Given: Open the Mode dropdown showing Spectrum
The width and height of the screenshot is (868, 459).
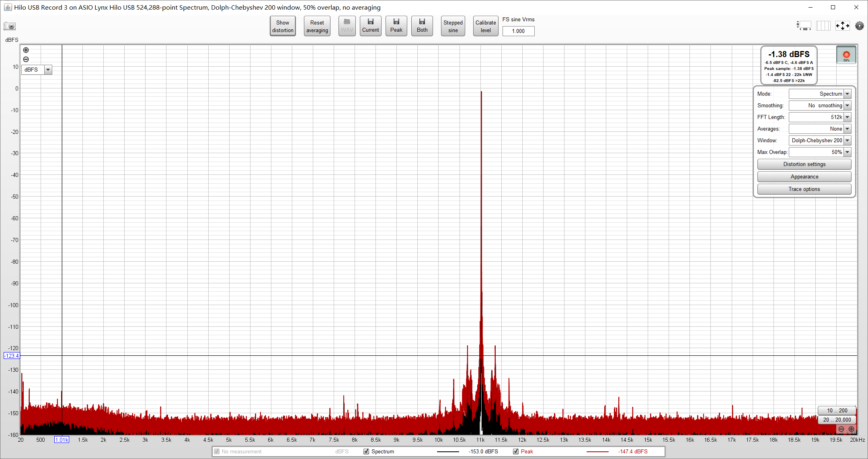Looking at the screenshot, I should tap(820, 94).
